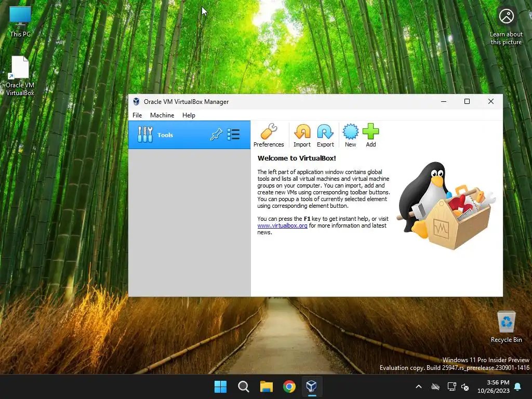Expand the hidden system tray icons chevron
Screen dimensions: 532x399
[419, 387]
